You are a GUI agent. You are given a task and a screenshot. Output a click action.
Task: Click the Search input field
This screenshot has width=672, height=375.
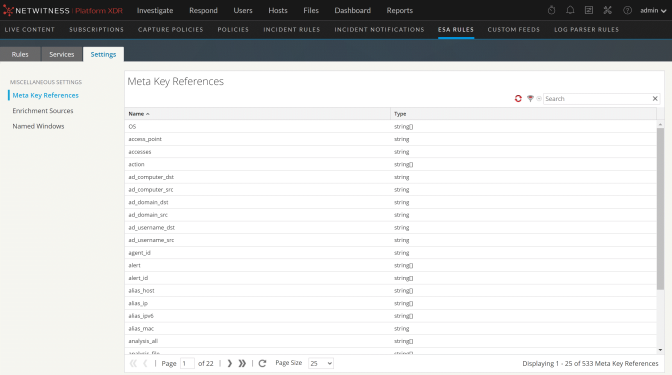click(x=597, y=99)
